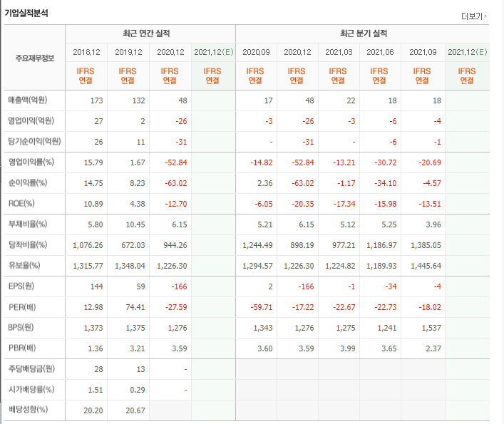
Task: Select the BPS(원) row label
Action: pyautogui.click(x=21, y=327)
